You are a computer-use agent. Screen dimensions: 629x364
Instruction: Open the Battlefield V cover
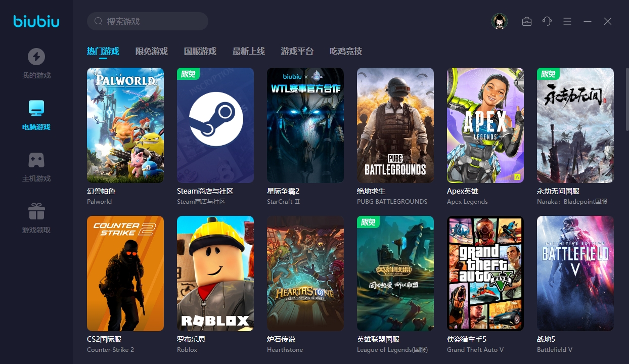tap(575, 274)
